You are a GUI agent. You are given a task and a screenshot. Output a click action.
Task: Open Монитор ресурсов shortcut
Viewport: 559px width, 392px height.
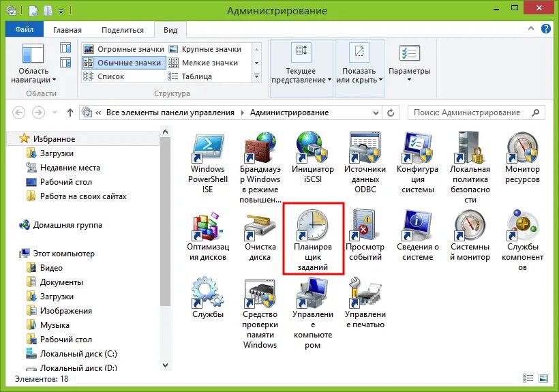click(522, 157)
